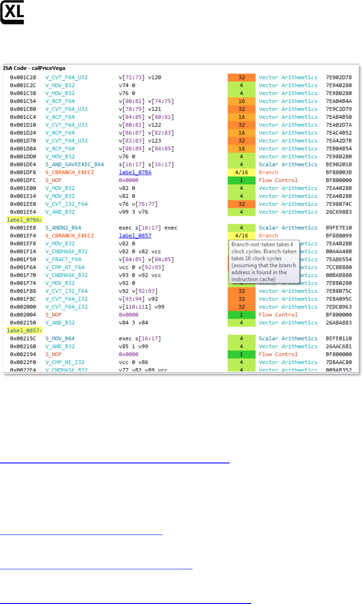Select the V_CMP_NE_I32 instruction

click(x=64, y=362)
